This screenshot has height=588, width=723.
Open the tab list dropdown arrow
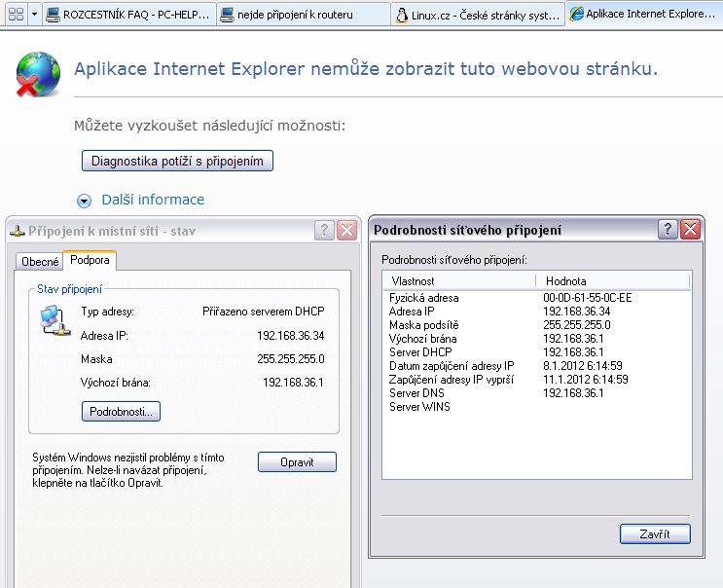point(34,15)
